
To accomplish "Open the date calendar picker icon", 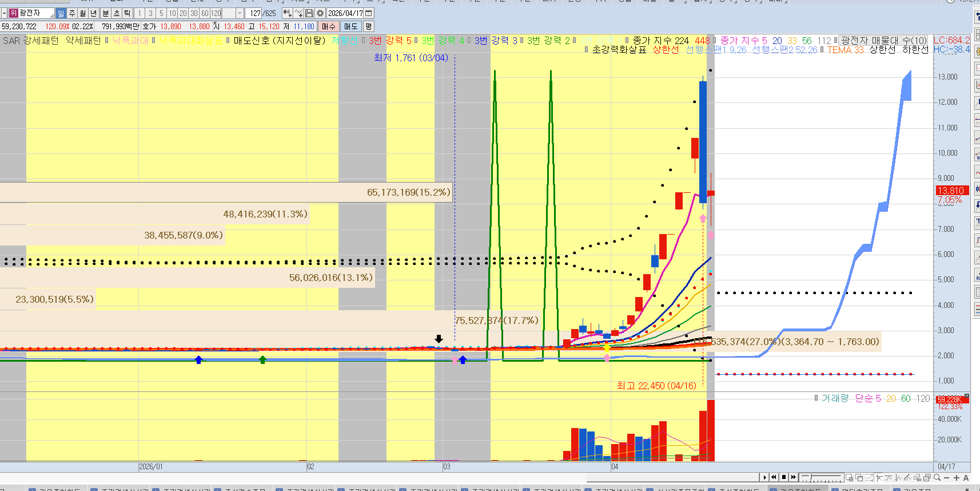I will point(369,13).
